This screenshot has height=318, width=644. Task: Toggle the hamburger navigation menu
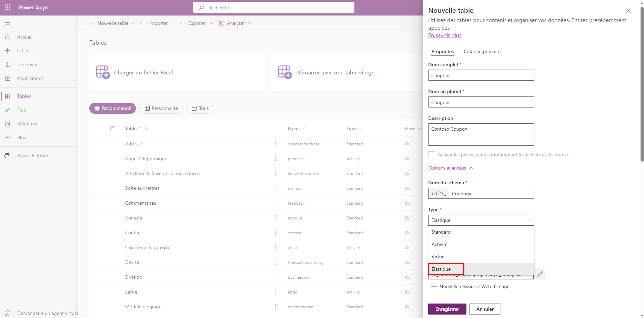click(7, 22)
